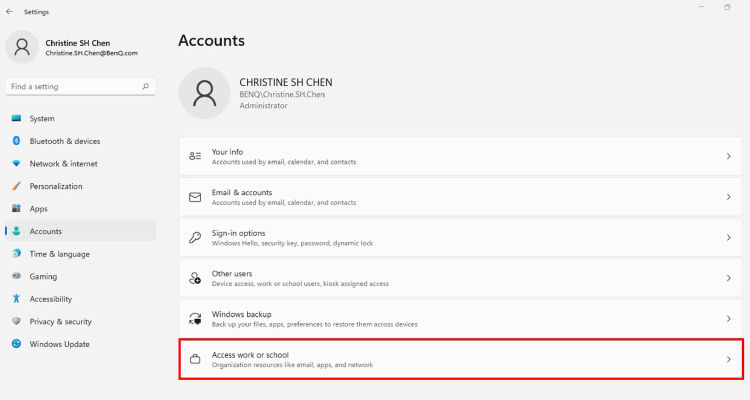Click the Accessibility figure icon
The height and width of the screenshot is (400, 750).
[x=16, y=299]
